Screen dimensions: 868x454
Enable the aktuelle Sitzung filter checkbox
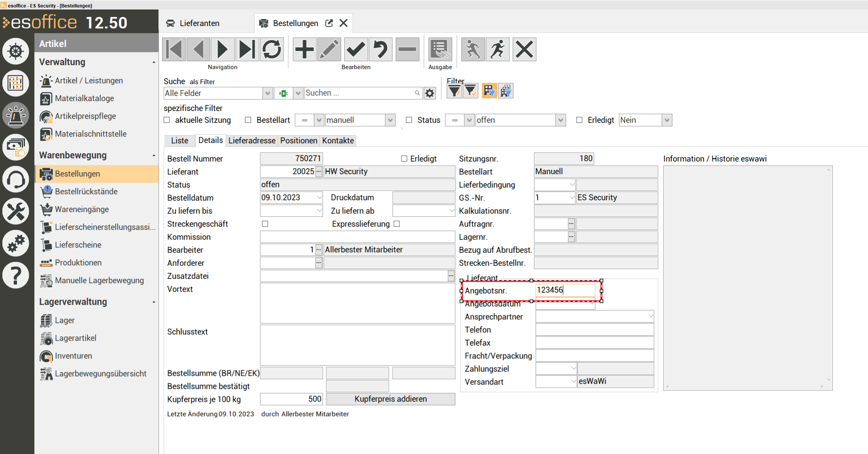[167, 120]
